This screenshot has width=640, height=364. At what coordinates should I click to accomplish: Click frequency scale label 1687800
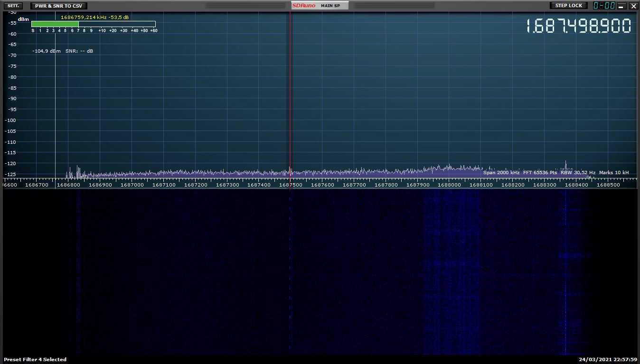(x=386, y=185)
